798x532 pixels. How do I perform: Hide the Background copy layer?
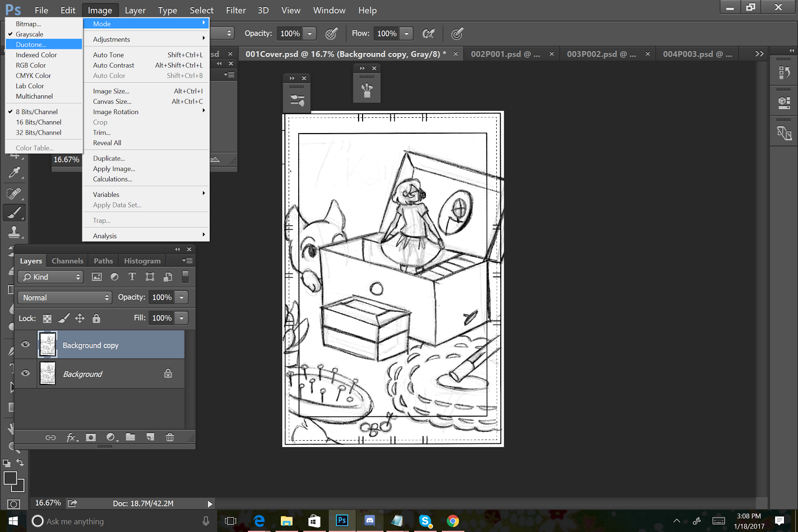25,345
